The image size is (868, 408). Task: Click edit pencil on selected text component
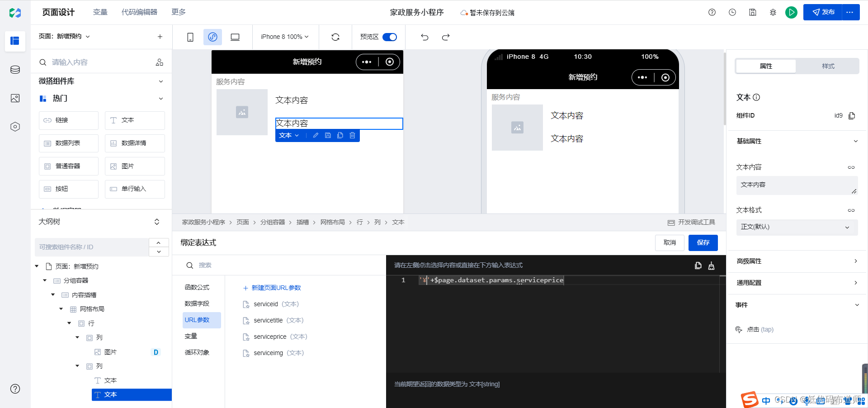coord(316,135)
